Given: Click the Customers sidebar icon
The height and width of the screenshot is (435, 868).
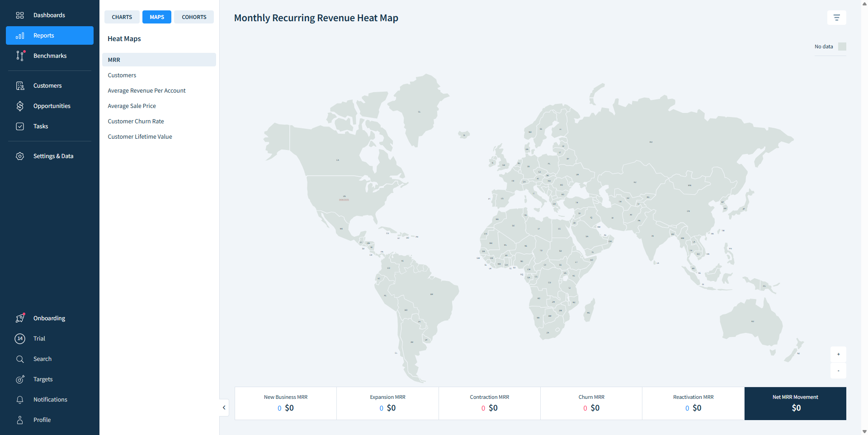Looking at the screenshot, I should click(20, 86).
